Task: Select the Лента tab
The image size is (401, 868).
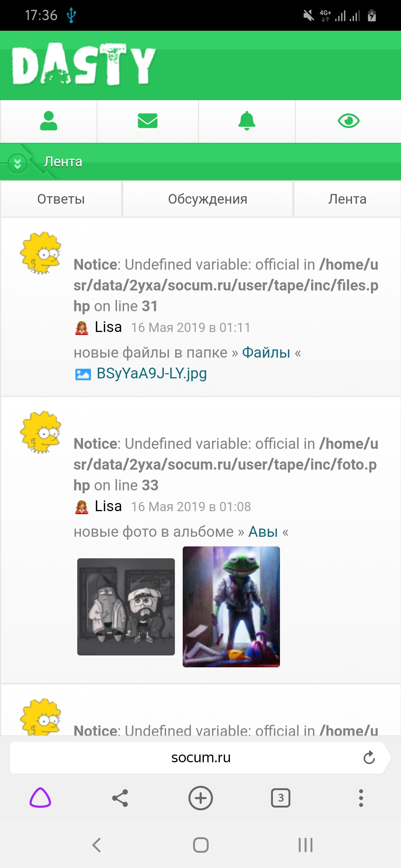Action: [x=347, y=199]
